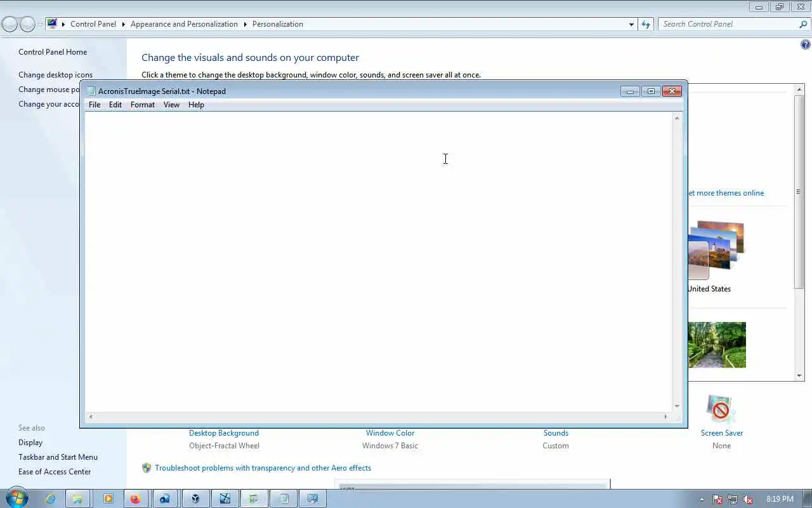Click the search magnifier icon
The width and height of the screenshot is (812, 508).
tap(803, 24)
